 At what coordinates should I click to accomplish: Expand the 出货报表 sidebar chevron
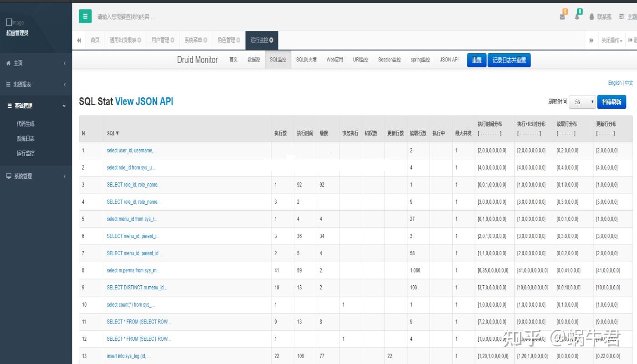pos(65,84)
